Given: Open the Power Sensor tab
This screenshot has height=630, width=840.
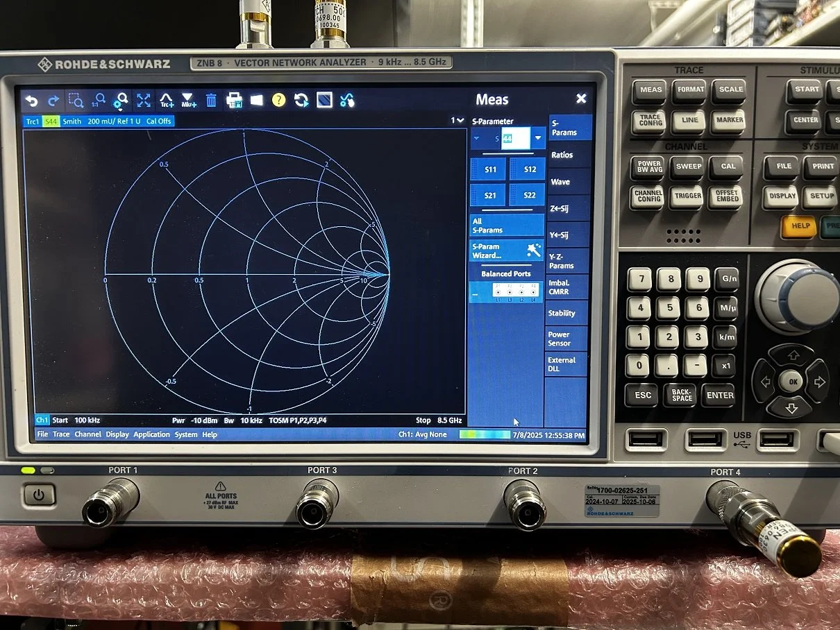Looking at the screenshot, I should point(566,339).
